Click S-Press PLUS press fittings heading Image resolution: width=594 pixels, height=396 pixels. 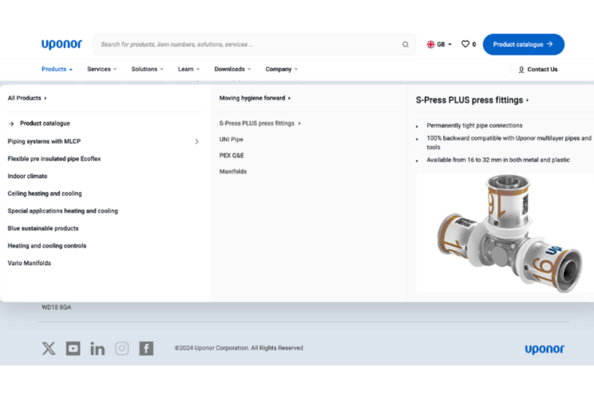pos(472,100)
